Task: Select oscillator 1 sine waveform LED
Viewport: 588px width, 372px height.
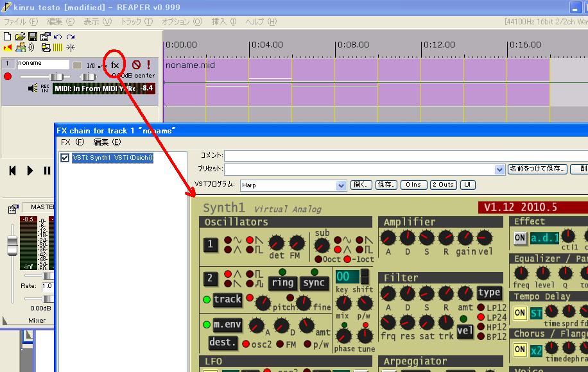Action: pyautogui.click(x=228, y=240)
